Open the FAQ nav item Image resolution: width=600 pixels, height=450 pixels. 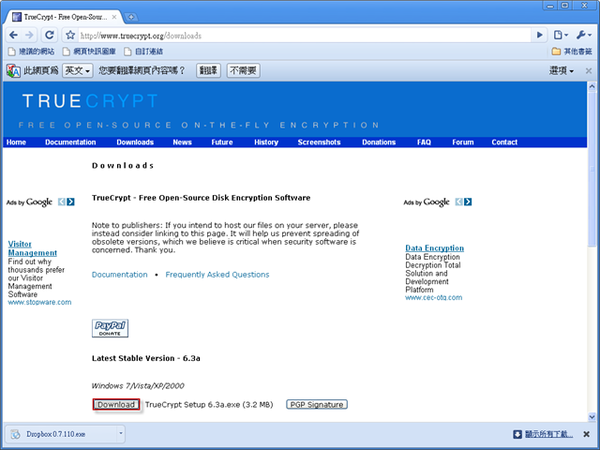click(x=424, y=142)
